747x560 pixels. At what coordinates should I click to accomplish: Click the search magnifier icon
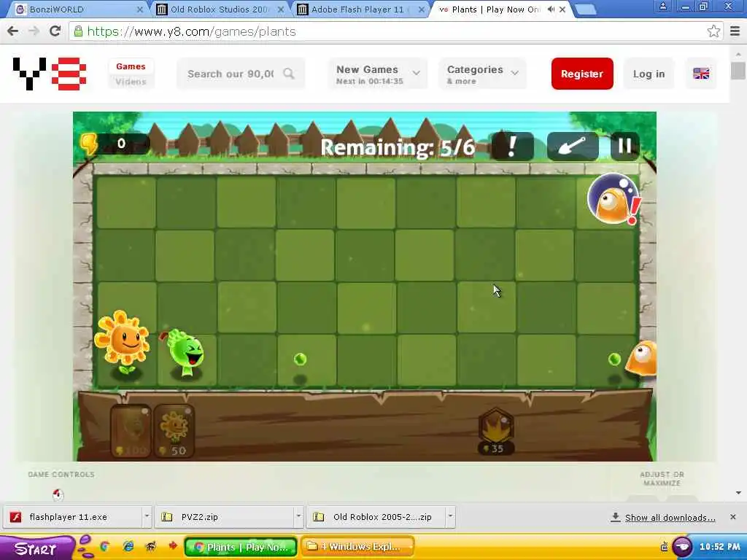[x=289, y=74]
